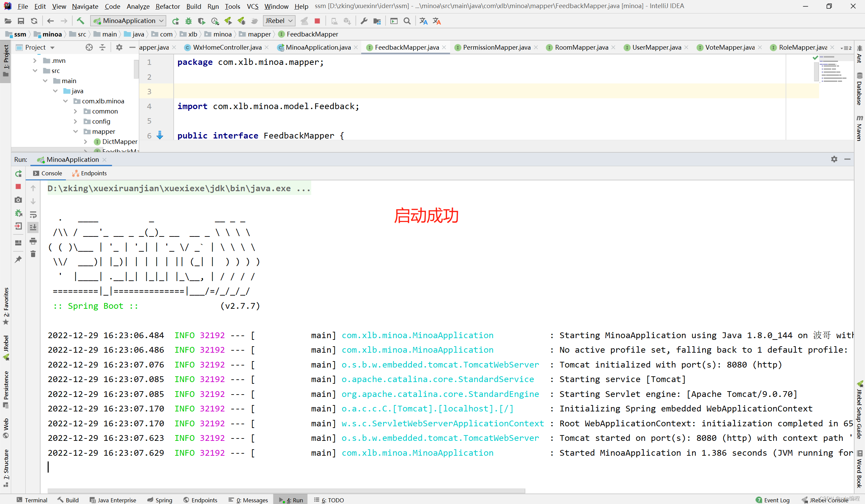The width and height of the screenshot is (865, 504).
Task: Hide the Project panel with minus icon
Action: click(x=132, y=47)
